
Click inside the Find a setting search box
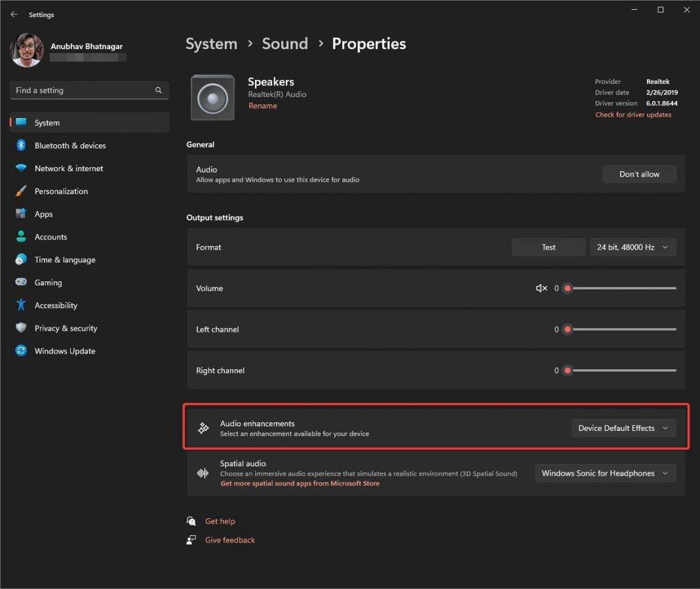(79, 90)
